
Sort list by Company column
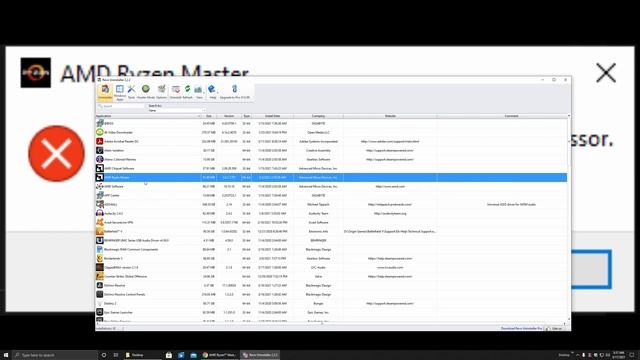(x=318, y=116)
